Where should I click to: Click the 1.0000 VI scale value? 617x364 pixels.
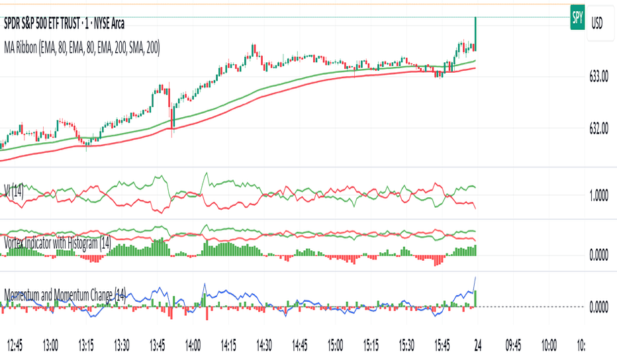click(598, 196)
